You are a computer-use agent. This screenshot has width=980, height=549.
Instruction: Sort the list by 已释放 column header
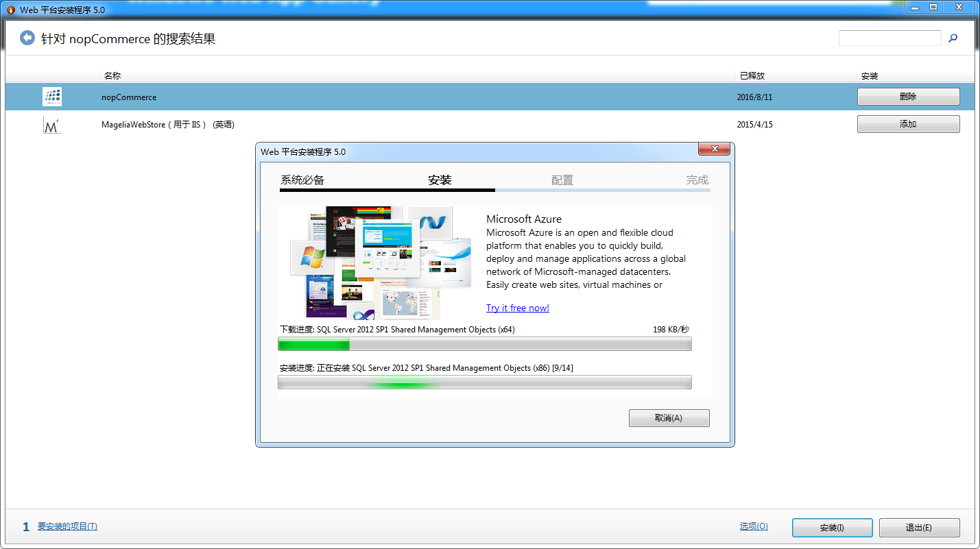pyautogui.click(x=752, y=76)
